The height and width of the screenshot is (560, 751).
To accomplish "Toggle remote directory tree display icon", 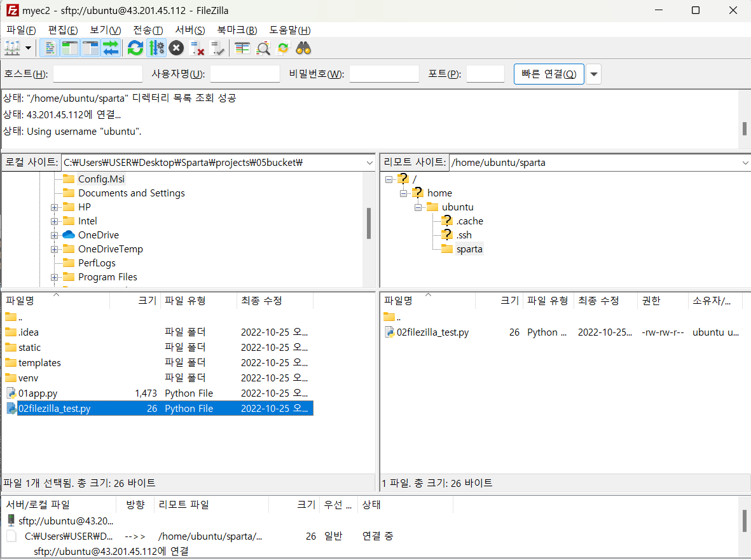I will coord(90,48).
